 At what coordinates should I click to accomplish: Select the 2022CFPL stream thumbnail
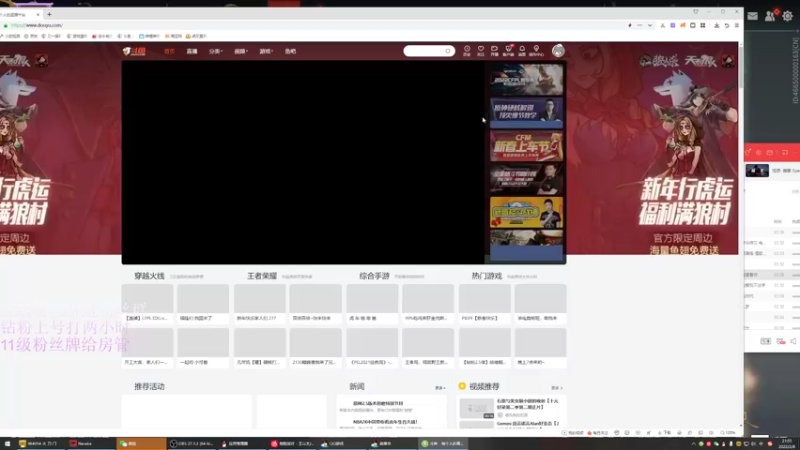(x=527, y=80)
